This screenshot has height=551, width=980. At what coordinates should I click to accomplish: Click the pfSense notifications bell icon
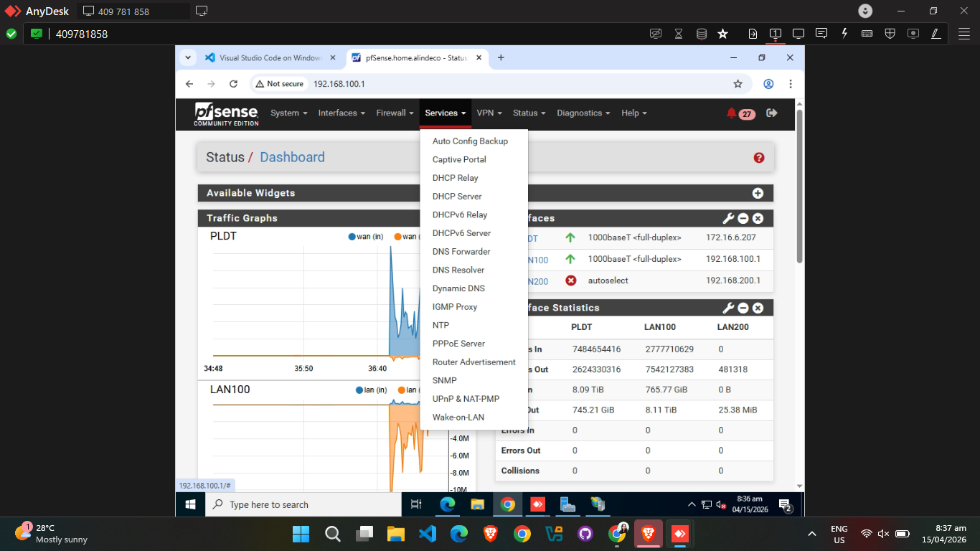click(x=732, y=113)
